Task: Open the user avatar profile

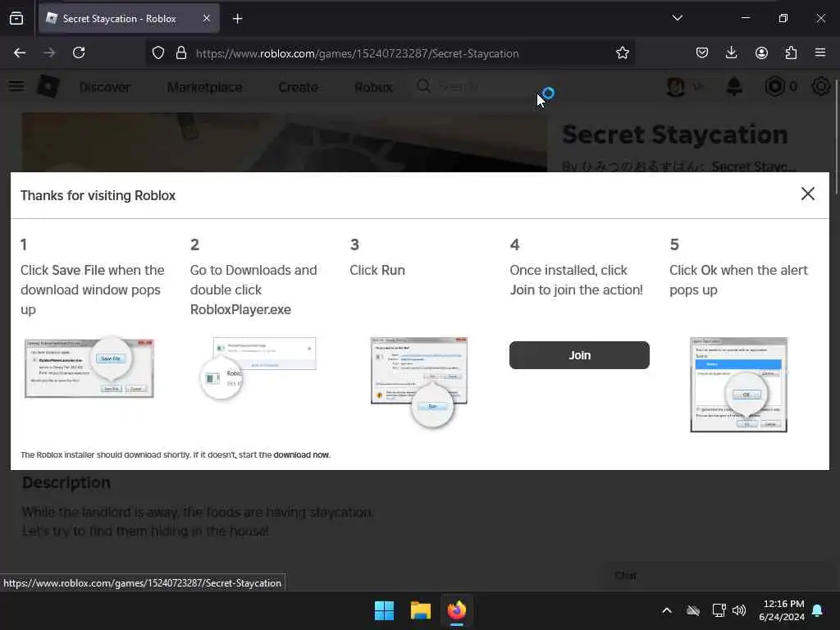Action: [x=676, y=86]
